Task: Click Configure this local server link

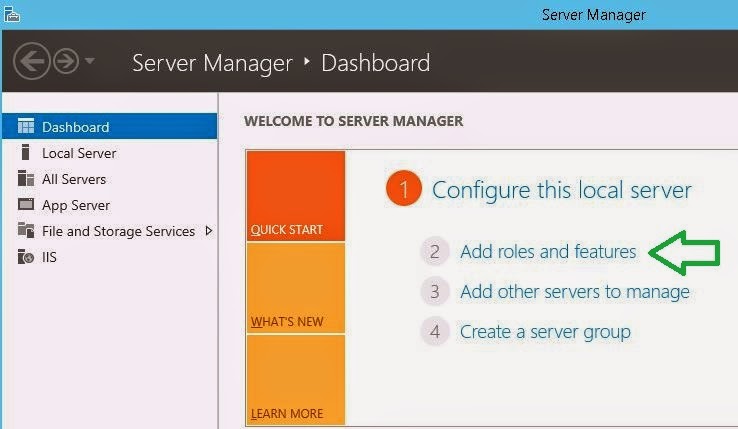Action: (x=562, y=190)
